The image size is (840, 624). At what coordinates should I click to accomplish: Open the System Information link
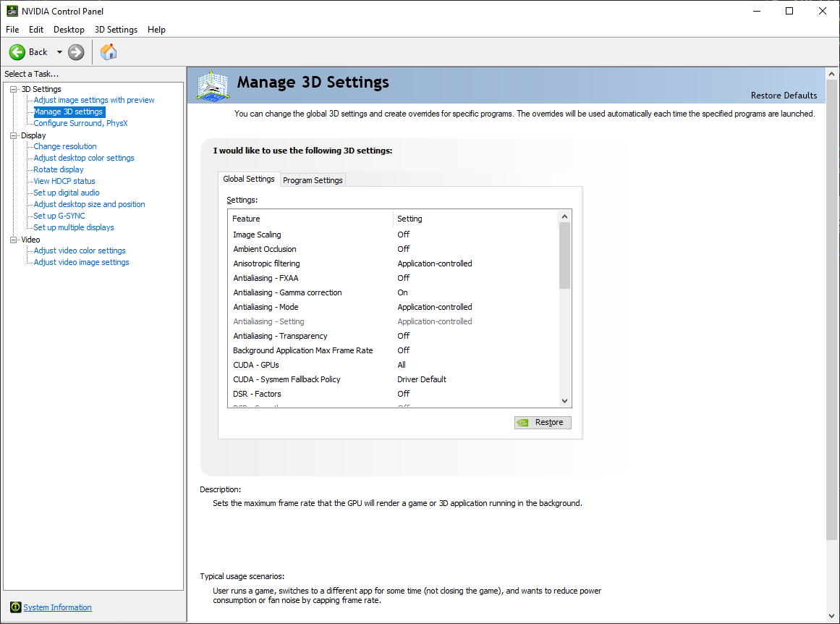pos(57,607)
